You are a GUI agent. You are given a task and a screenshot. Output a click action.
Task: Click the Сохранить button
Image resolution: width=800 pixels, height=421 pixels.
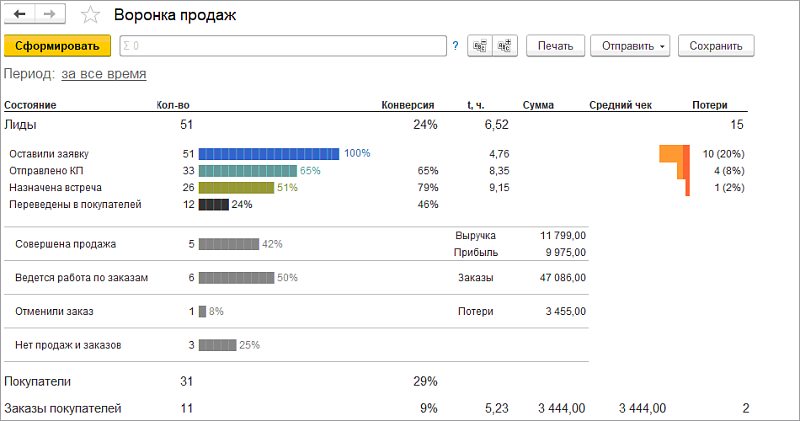click(715, 46)
